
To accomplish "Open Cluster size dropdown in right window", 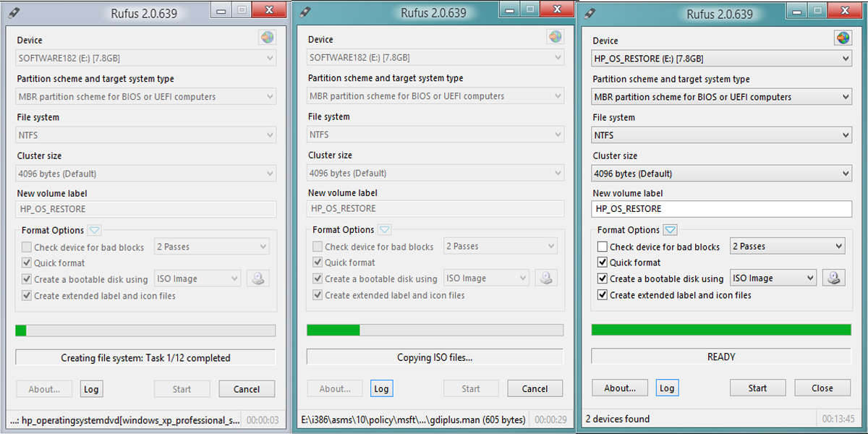I will (x=721, y=174).
